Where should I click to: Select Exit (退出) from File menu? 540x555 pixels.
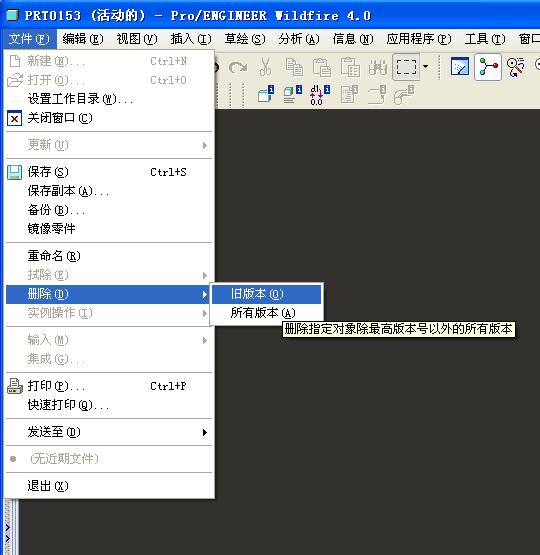click(x=110, y=486)
